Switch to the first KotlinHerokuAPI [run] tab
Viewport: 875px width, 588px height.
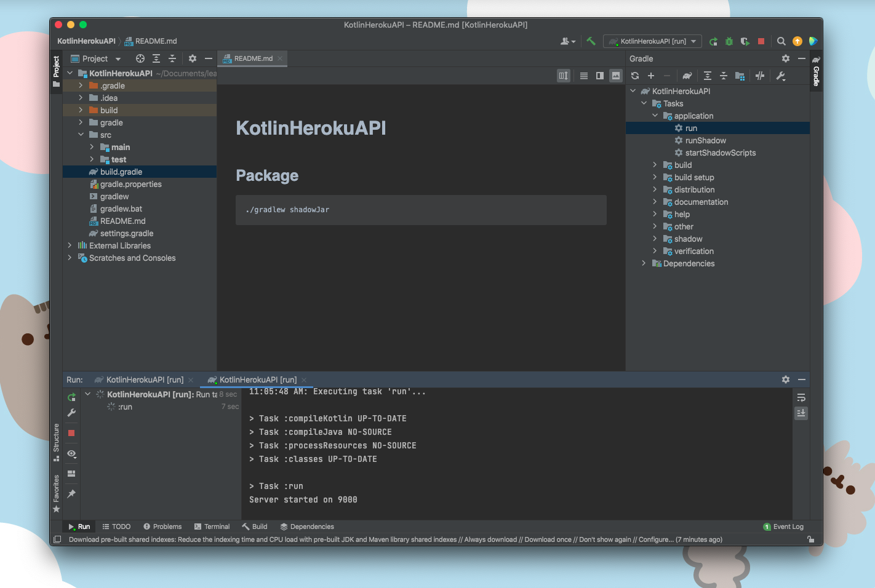tap(144, 379)
